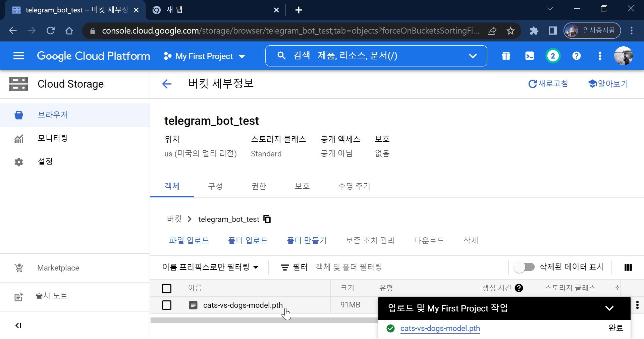Screen dimensions: 644x339
Task: Open the column display options icon
Action: [628, 267]
